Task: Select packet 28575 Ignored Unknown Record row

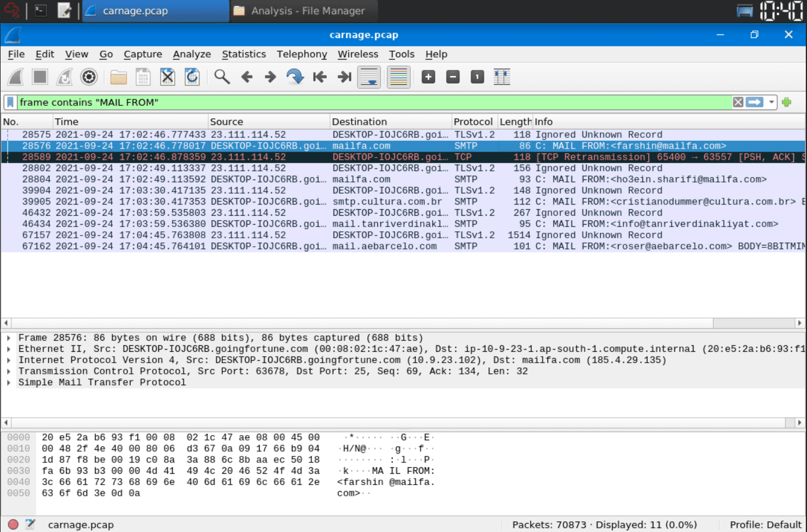Action: [403, 135]
